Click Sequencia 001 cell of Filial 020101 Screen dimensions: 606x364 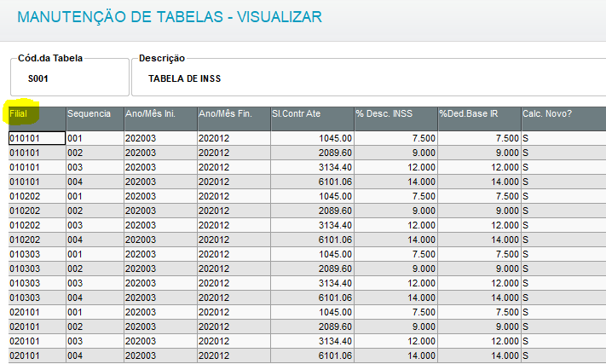click(x=95, y=312)
